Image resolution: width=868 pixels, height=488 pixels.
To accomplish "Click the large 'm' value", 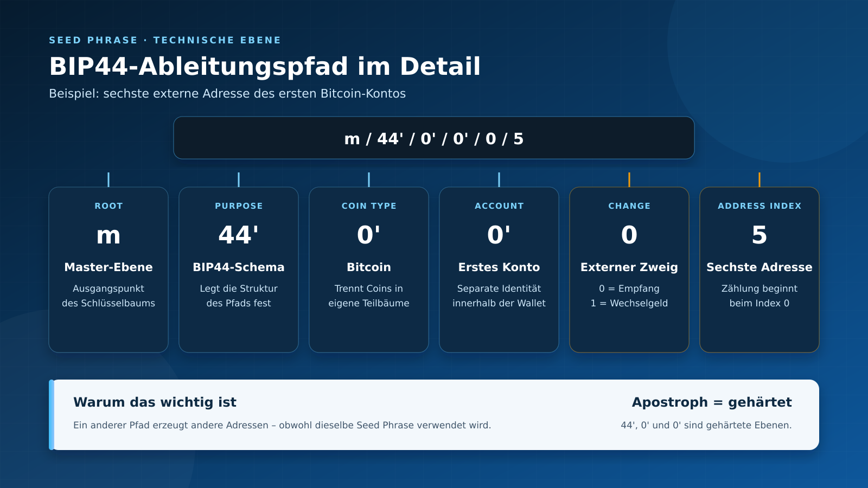I will (108, 235).
